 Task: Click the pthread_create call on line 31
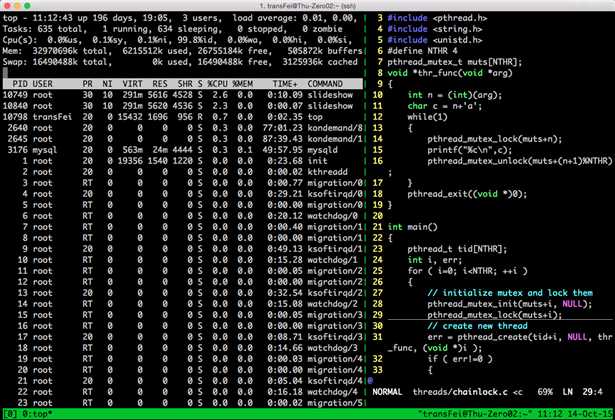click(x=520, y=337)
